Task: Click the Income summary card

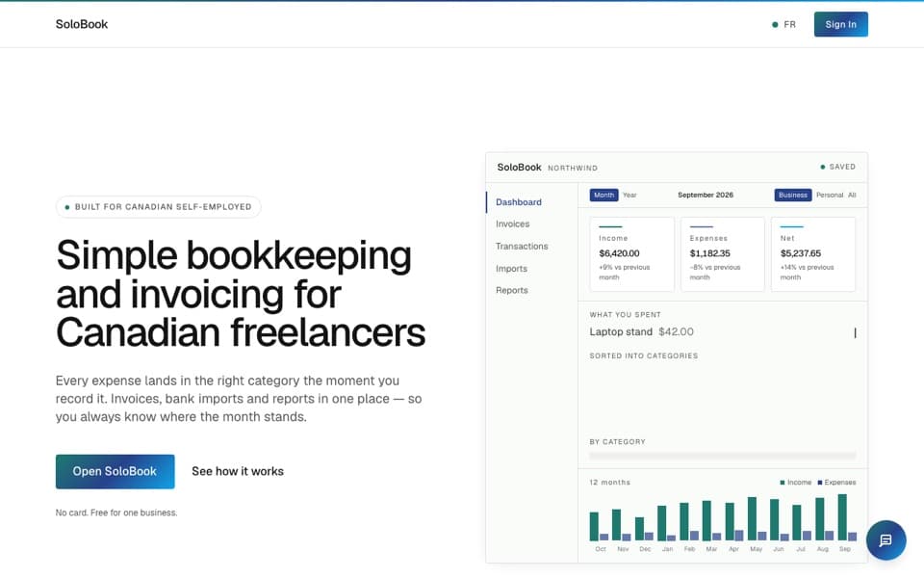Action: coord(631,254)
